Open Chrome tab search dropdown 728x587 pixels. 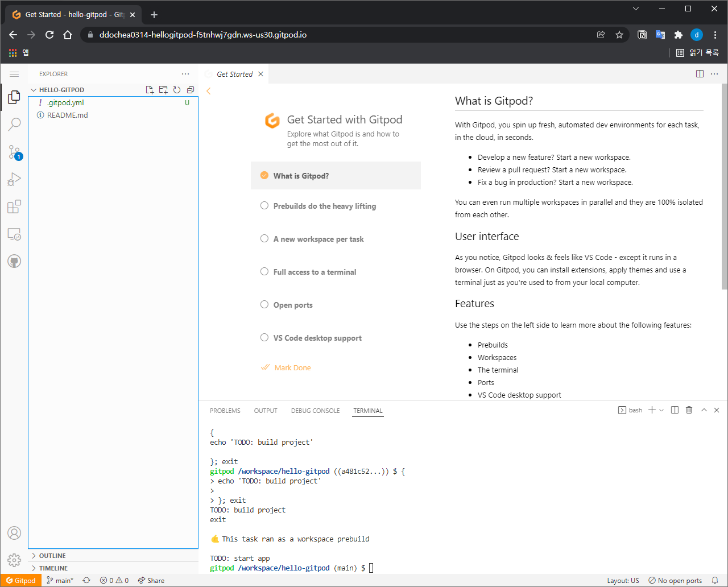[636, 9]
